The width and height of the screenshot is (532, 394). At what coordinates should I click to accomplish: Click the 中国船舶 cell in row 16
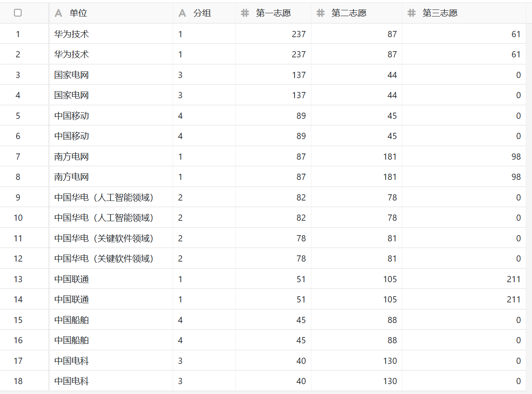point(71,340)
